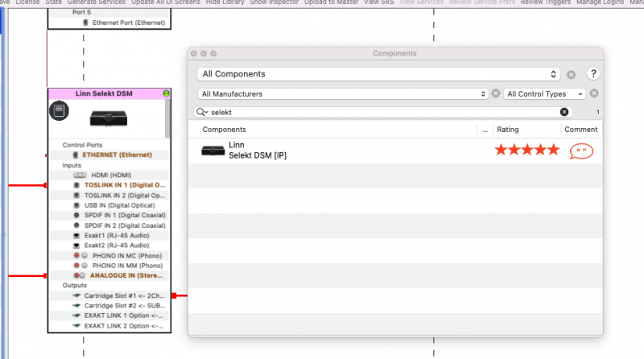Click Show Inspector in the toolbar
This screenshot has width=644, height=359.
275,2
